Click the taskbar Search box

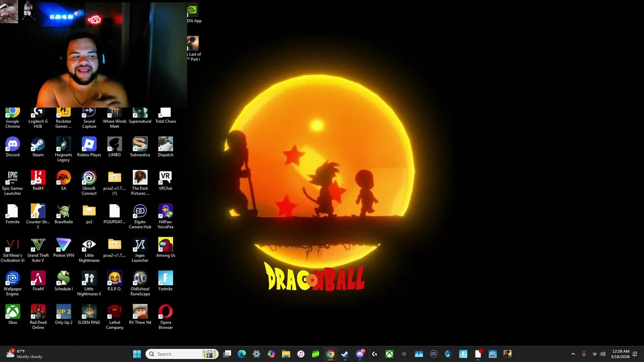(182, 354)
